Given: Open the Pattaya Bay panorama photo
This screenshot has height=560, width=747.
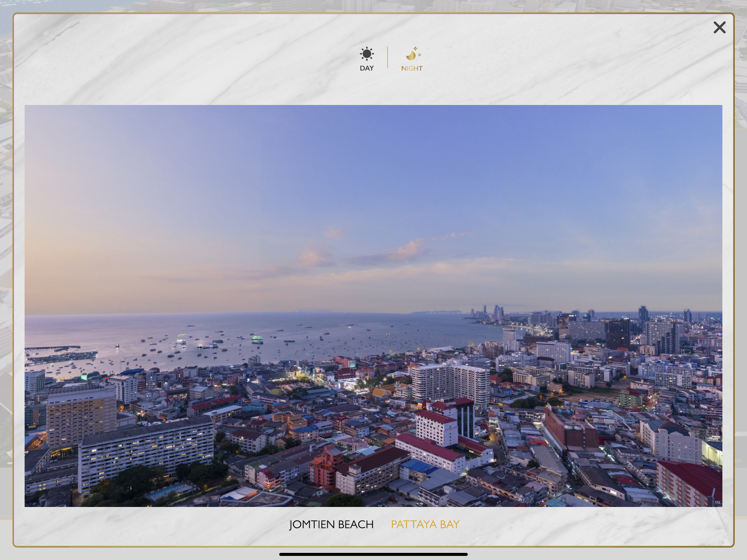Looking at the screenshot, I should pos(373,306).
